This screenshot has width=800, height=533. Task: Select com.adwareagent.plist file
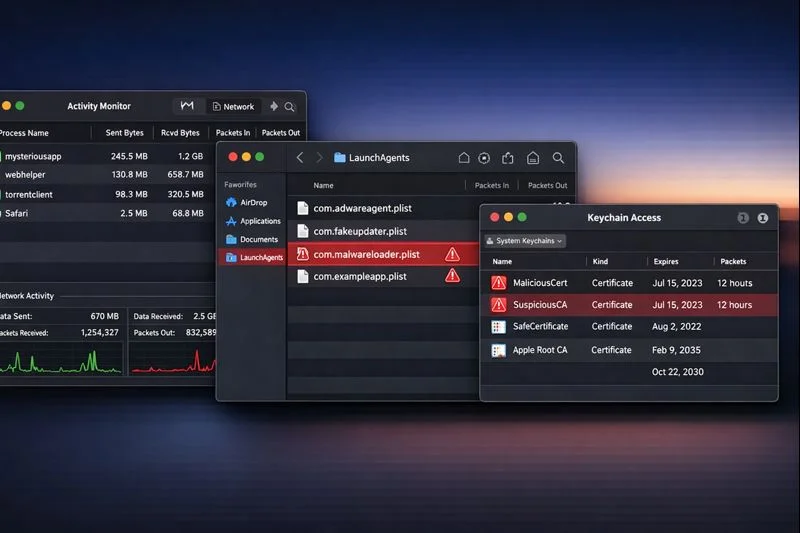(383, 208)
